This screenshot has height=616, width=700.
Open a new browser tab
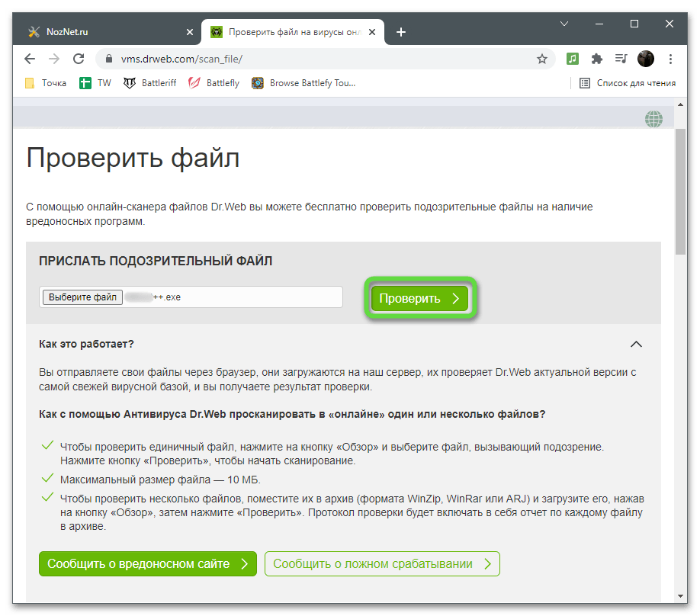pyautogui.click(x=401, y=32)
